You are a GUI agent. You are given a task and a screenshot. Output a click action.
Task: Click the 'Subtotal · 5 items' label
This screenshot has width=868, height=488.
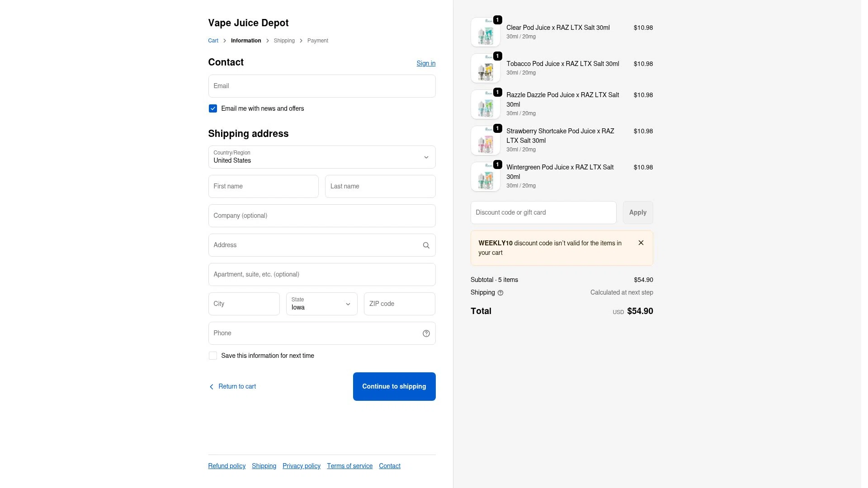click(x=494, y=280)
